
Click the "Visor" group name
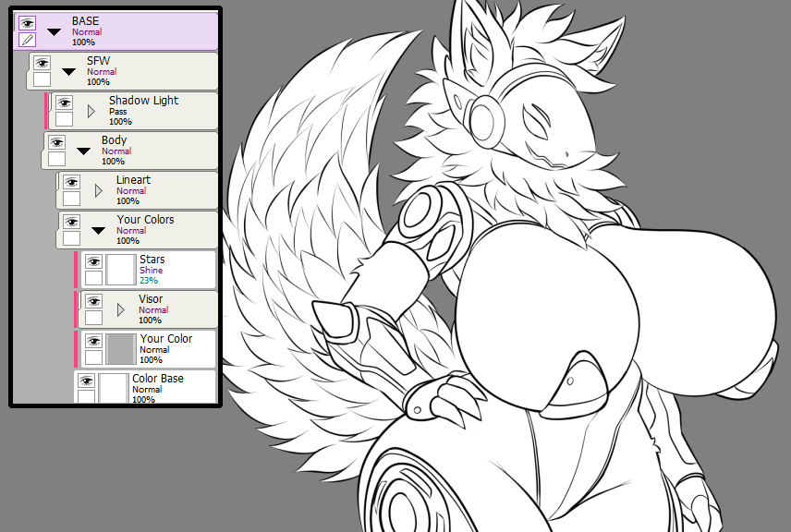[x=151, y=299]
